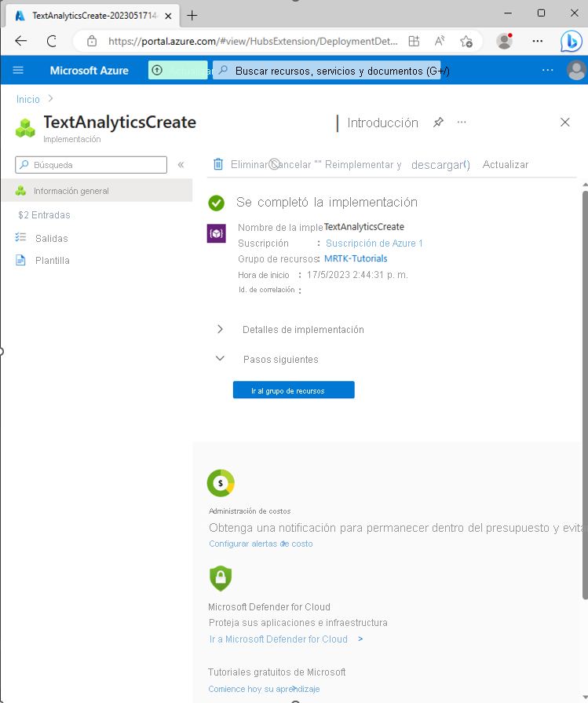Reload the current browser page

coord(52,42)
